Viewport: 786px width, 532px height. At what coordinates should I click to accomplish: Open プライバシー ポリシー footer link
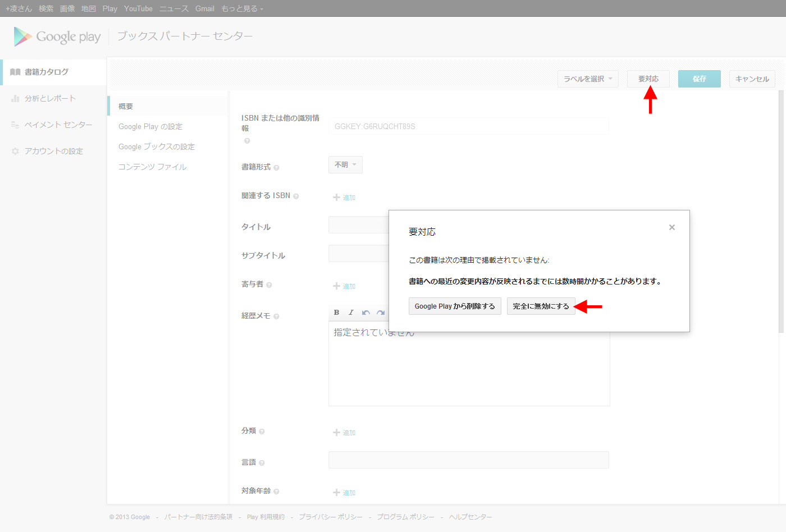click(331, 517)
